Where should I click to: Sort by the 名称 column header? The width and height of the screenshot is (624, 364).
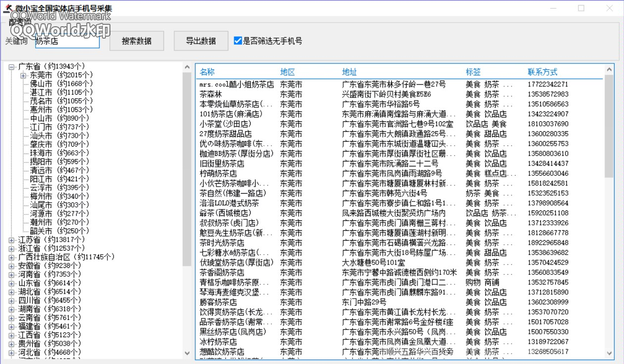[208, 72]
